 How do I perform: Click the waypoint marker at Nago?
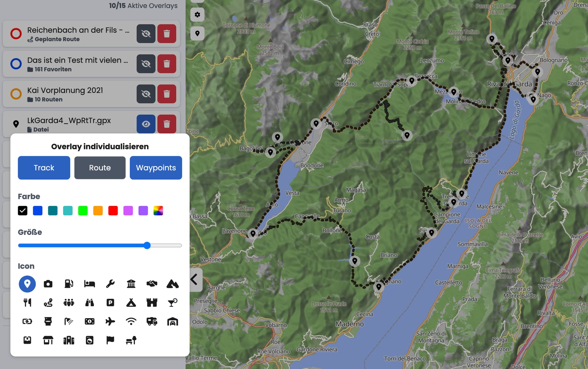point(533,99)
